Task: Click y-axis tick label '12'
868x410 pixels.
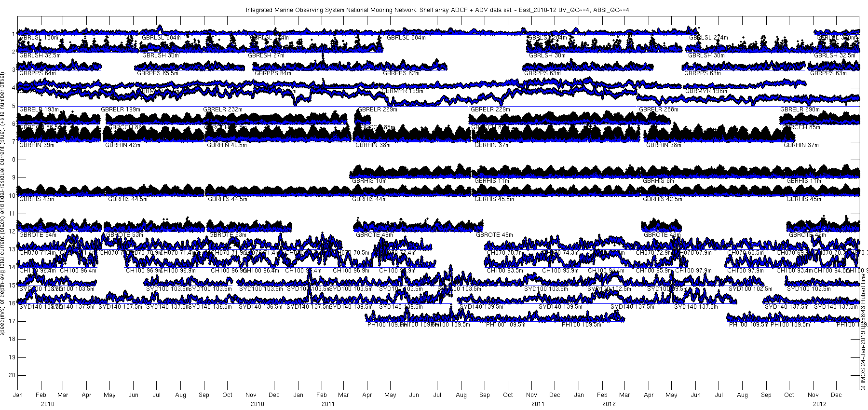Action: (12, 232)
